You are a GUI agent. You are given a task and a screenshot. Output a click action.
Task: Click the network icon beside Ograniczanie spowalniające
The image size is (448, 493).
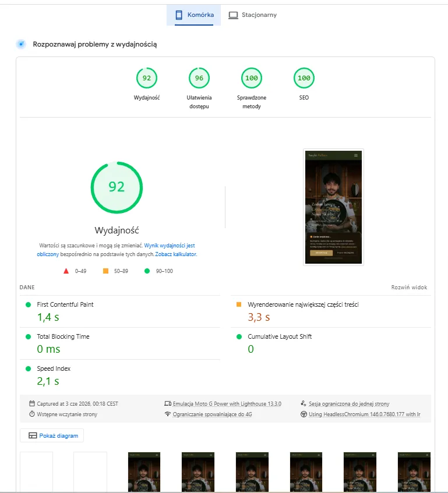[x=168, y=414]
